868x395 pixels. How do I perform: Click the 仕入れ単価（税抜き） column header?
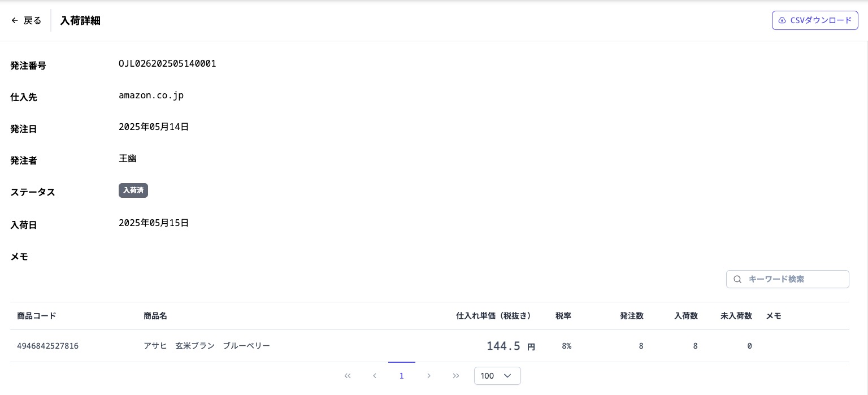[494, 316]
